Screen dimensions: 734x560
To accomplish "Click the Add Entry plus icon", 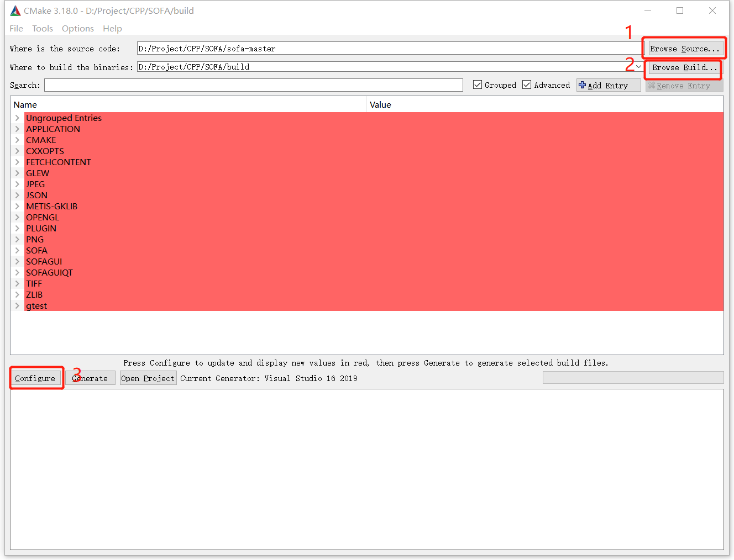I will coord(582,85).
